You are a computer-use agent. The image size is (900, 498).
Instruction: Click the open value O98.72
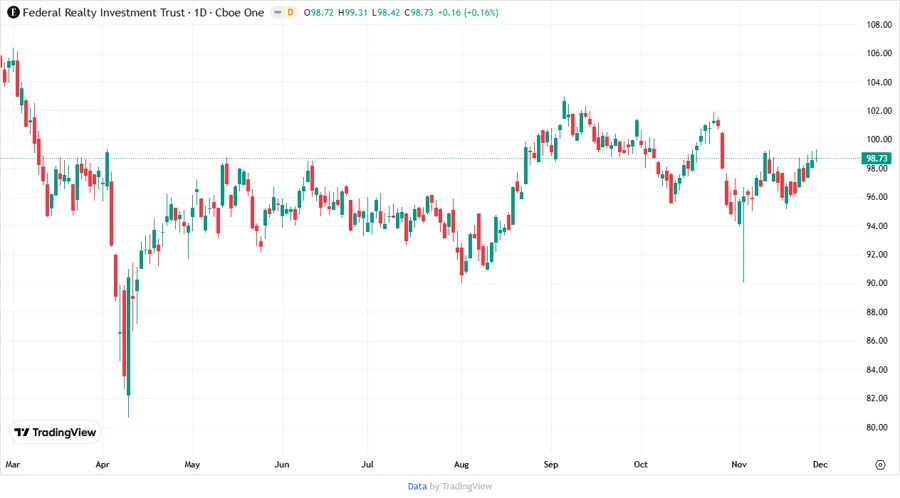coord(319,12)
